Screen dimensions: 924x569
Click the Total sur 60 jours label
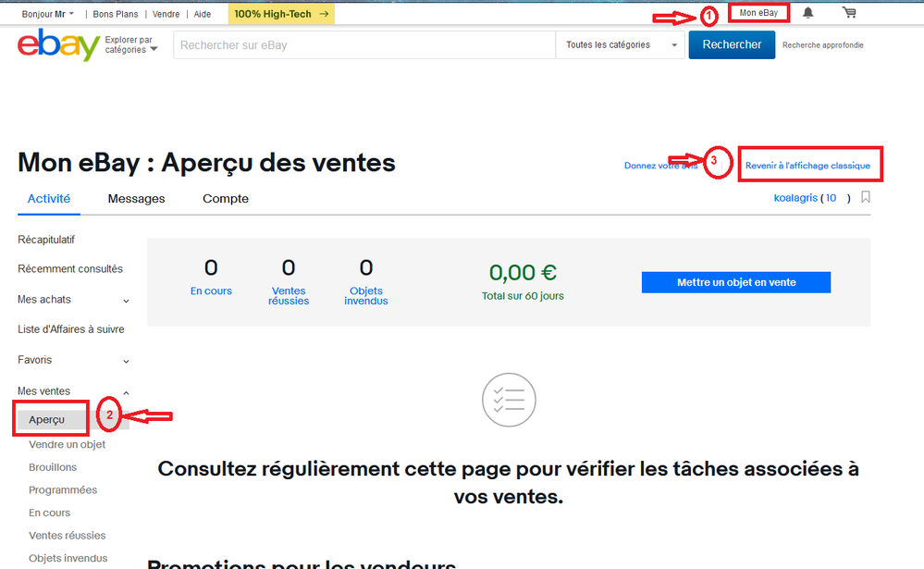tap(523, 296)
